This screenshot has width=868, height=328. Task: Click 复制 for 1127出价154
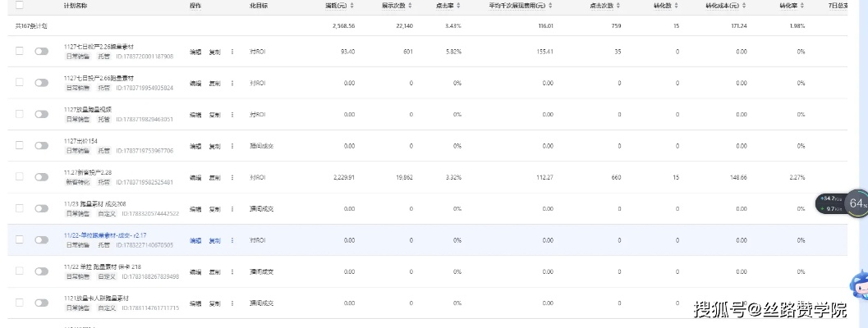pyautogui.click(x=214, y=147)
